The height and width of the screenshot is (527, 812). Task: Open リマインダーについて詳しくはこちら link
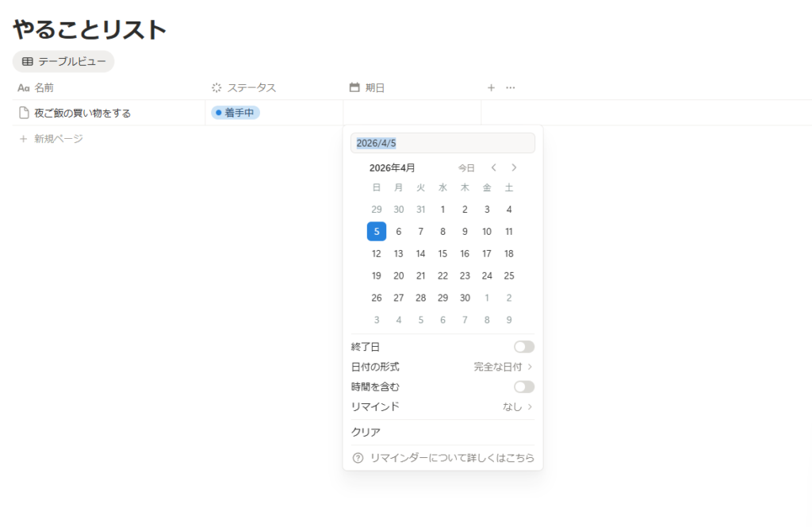(452, 458)
